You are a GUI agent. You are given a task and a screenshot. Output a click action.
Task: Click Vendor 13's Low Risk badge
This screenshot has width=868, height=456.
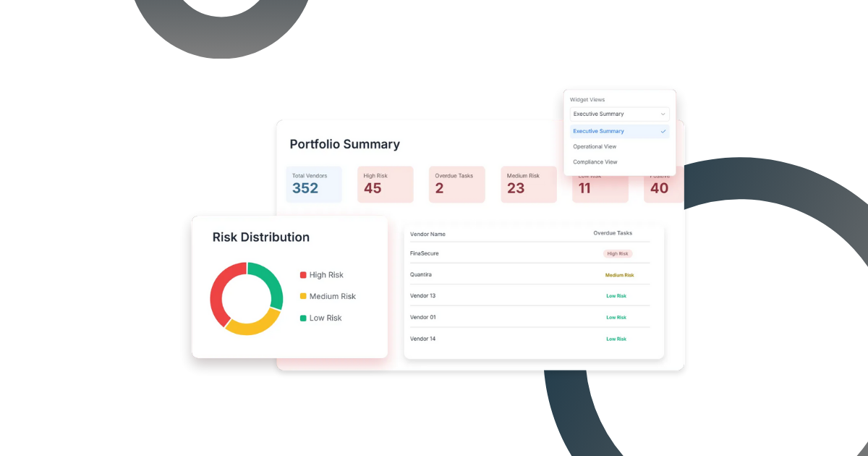click(x=616, y=296)
